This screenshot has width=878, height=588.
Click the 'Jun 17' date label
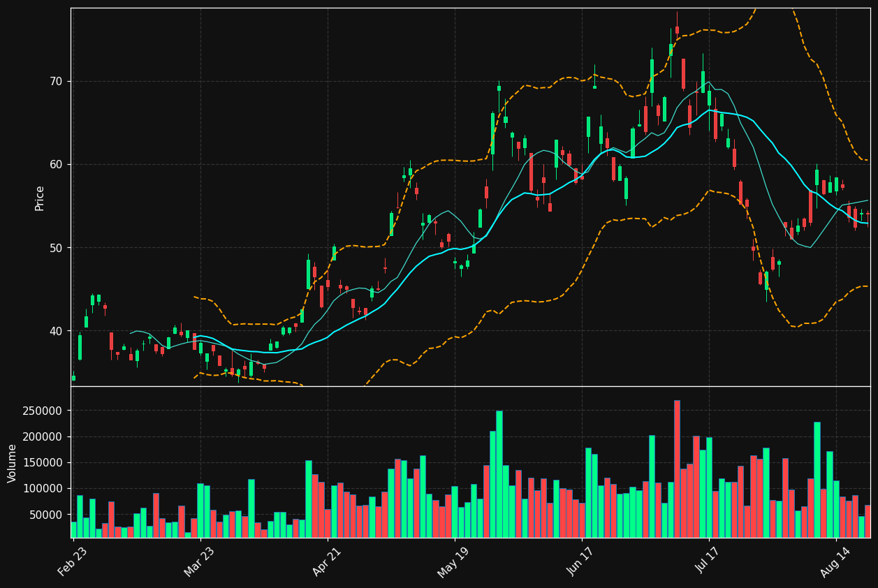click(x=581, y=561)
